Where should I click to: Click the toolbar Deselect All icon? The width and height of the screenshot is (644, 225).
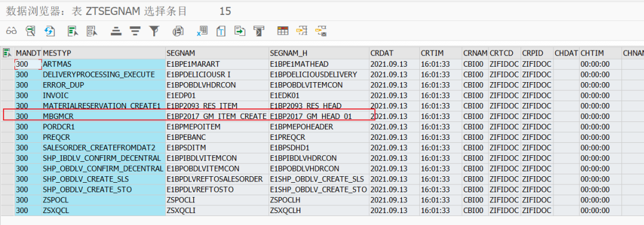pyautogui.click(x=92, y=31)
